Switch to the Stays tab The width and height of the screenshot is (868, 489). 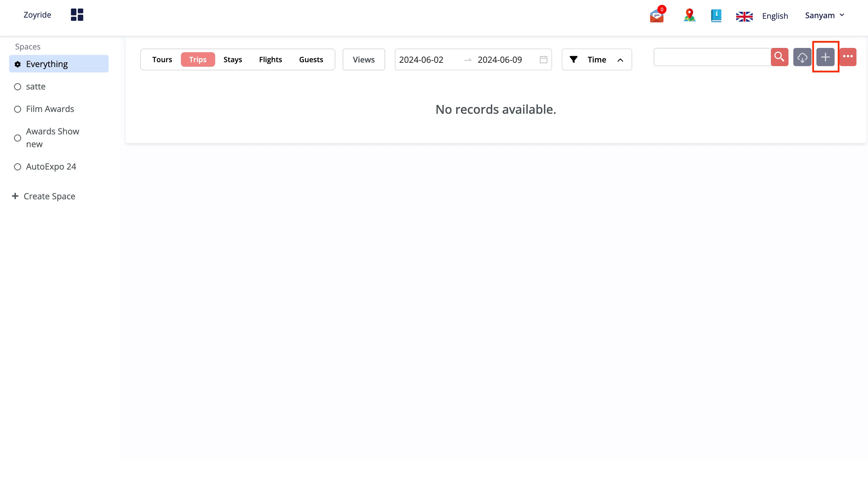(x=232, y=60)
